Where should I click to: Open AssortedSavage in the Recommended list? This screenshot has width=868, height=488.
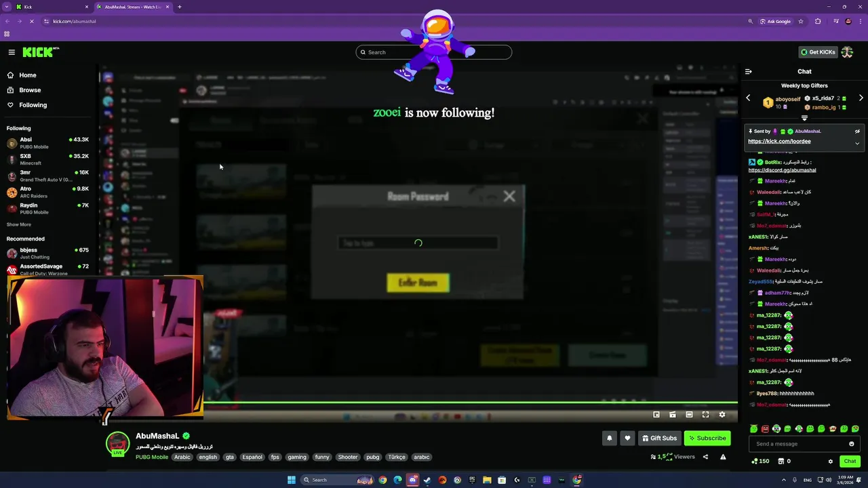[x=47, y=269]
